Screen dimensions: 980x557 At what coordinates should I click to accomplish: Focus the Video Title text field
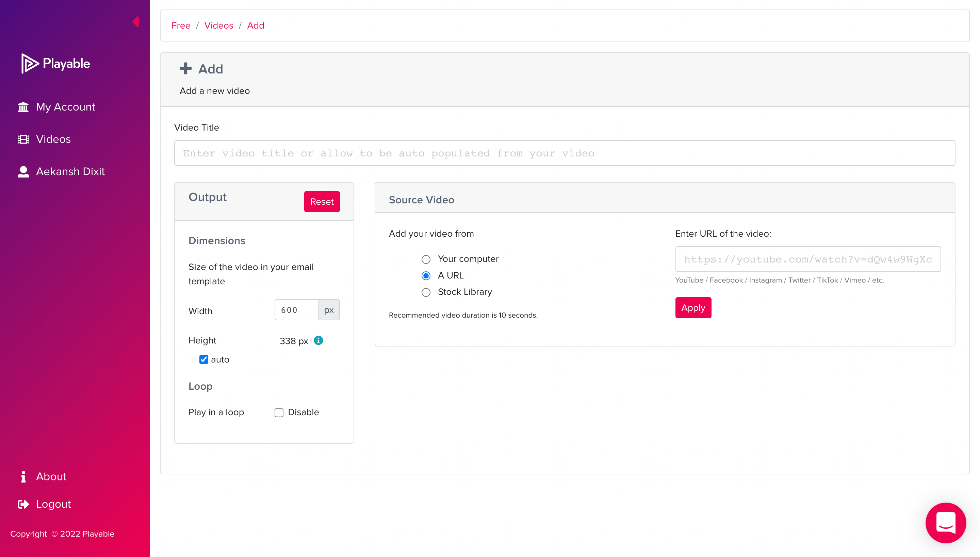click(x=564, y=153)
